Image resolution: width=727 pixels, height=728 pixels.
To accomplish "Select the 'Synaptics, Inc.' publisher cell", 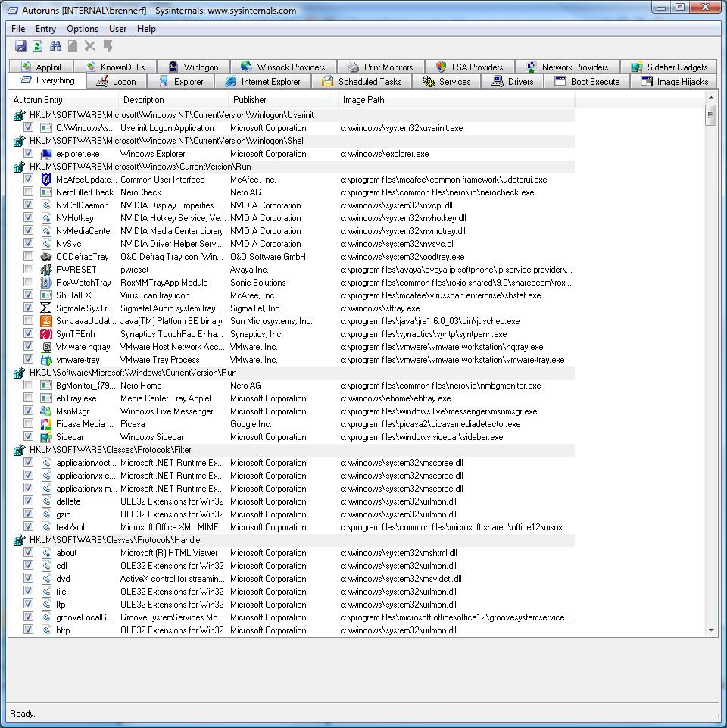I will click(256, 334).
